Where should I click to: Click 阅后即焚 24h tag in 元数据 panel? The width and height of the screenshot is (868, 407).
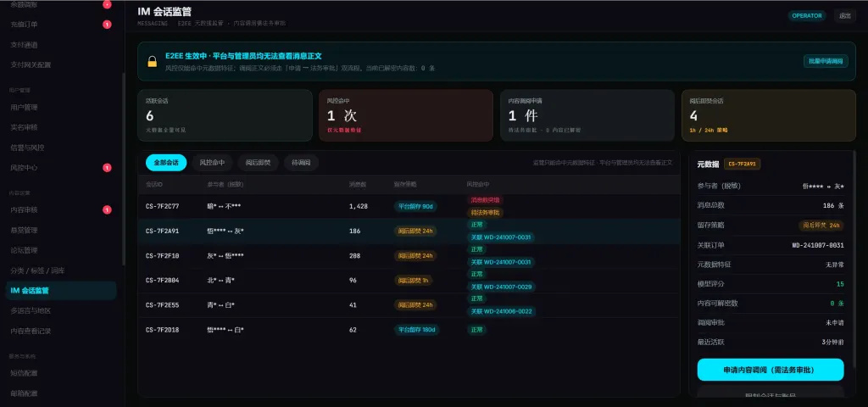[821, 226]
